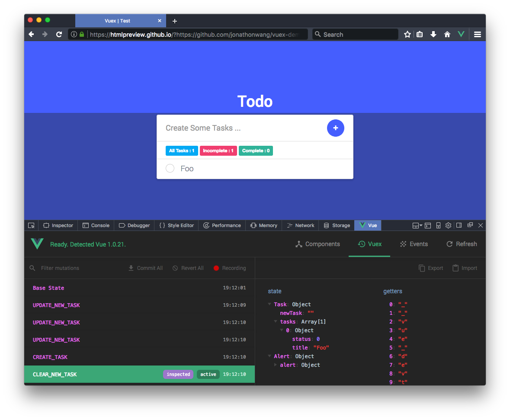Screen dimensions: 510x420
Task: Reload the page with the refresh icon
Action: 59,34
